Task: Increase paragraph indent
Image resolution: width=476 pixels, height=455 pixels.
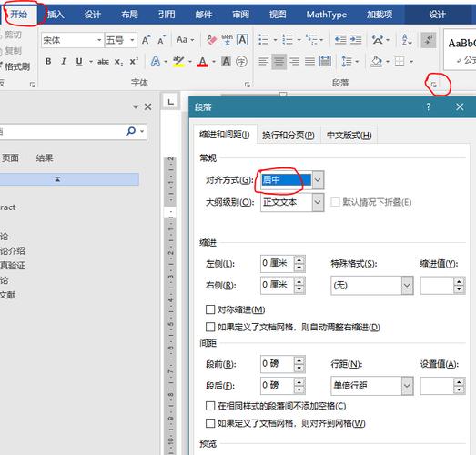Action: click(356, 39)
